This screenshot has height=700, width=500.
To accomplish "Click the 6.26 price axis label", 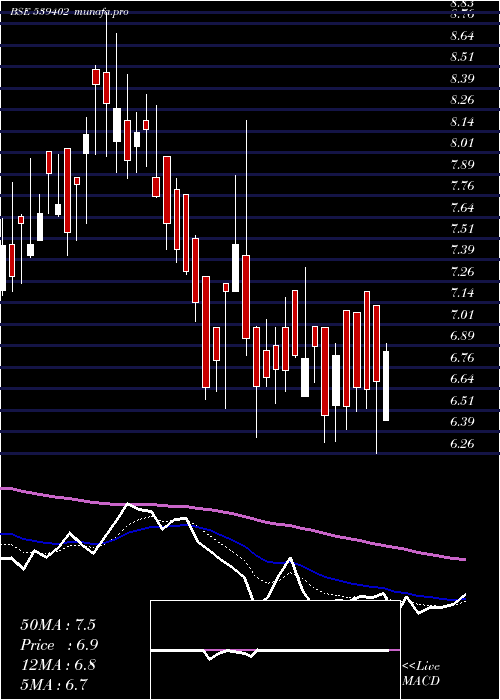I will point(462,443).
